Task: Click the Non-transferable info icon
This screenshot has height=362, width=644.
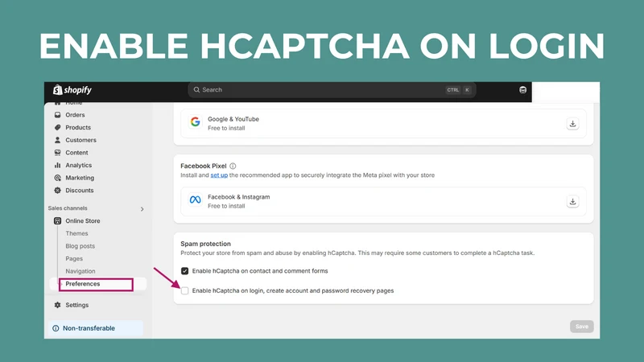Action: [x=56, y=328]
